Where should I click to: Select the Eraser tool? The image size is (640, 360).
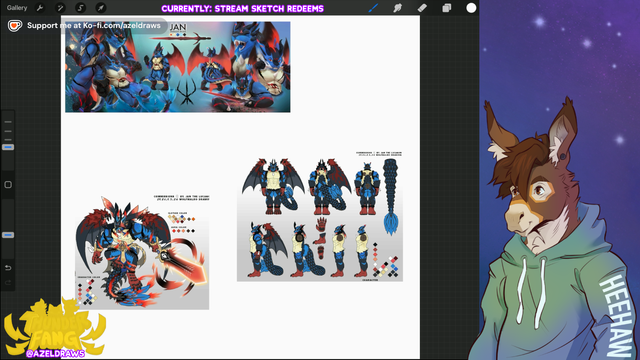tap(422, 8)
